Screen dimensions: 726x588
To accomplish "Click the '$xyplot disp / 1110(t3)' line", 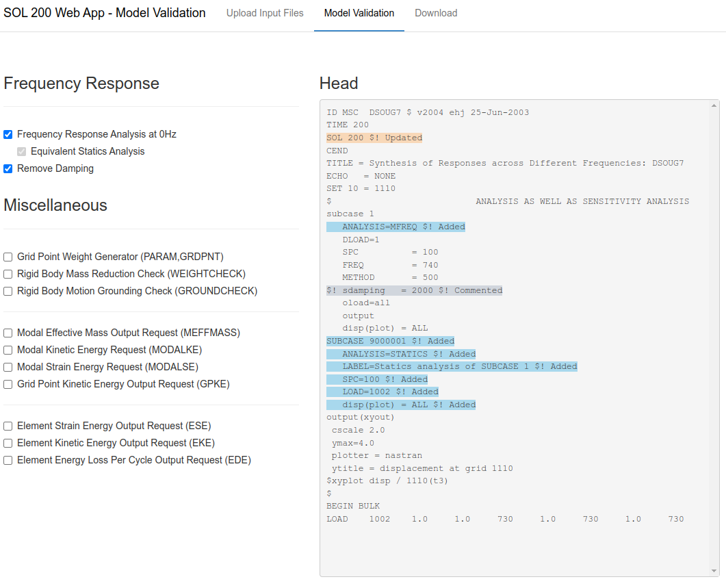I will pyautogui.click(x=387, y=481).
